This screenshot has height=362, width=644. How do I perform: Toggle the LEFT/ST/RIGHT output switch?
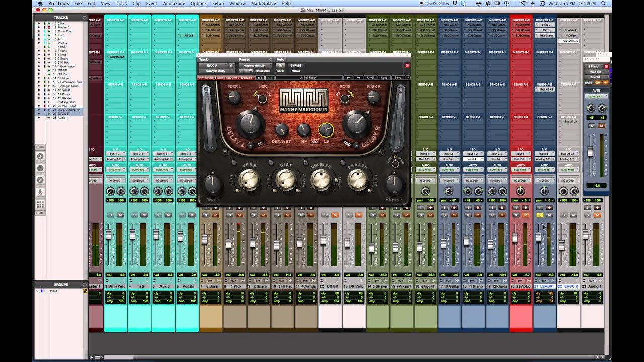pos(395,163)
